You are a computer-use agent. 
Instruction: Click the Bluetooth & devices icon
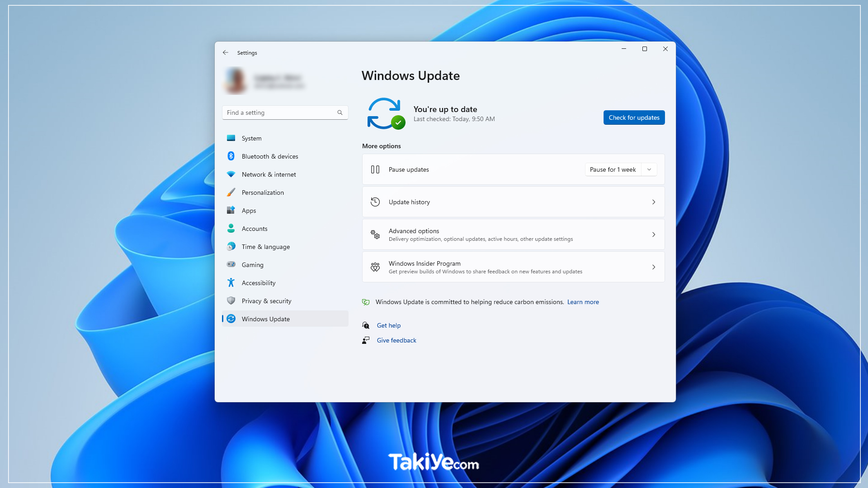point(231,156)
